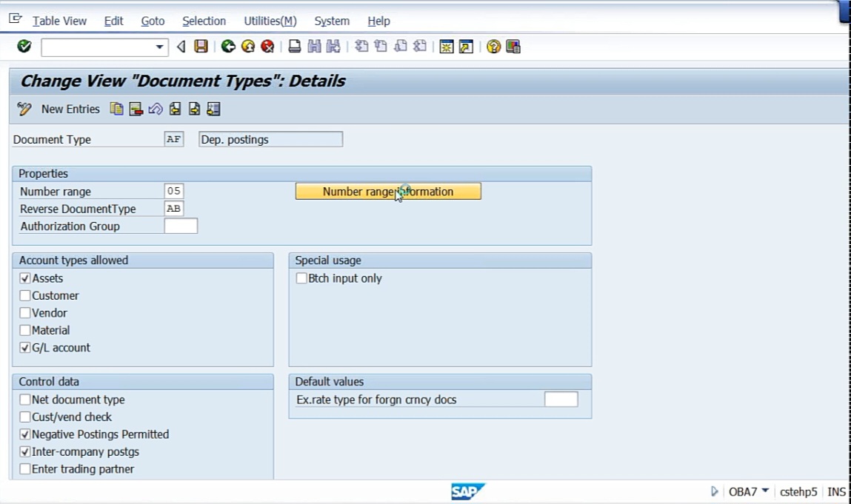This screenshot has height=504, width=851.
Task: Click the other entry position icon
Action: coord(213,109)
